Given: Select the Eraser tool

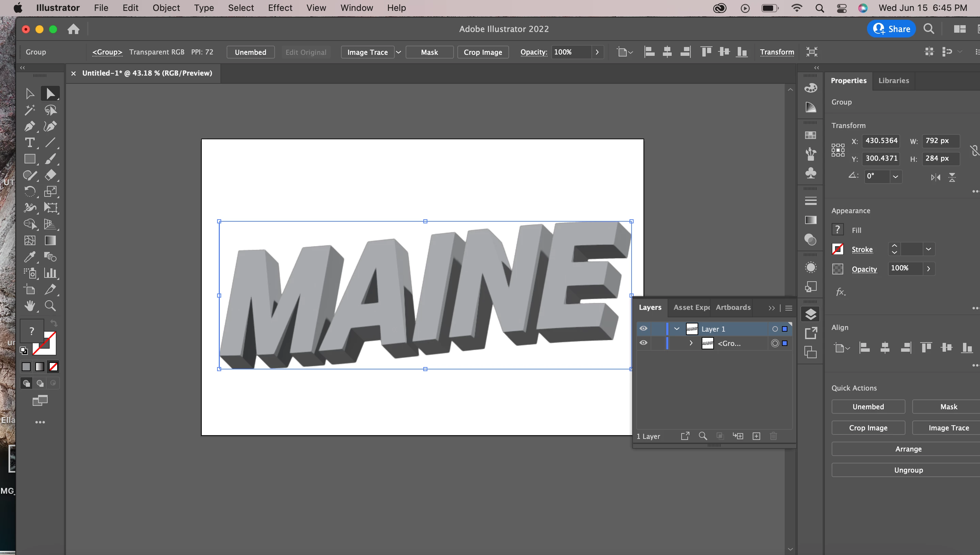Looking at the screenshot, I should pyautogui.click(x=50, y=175).
